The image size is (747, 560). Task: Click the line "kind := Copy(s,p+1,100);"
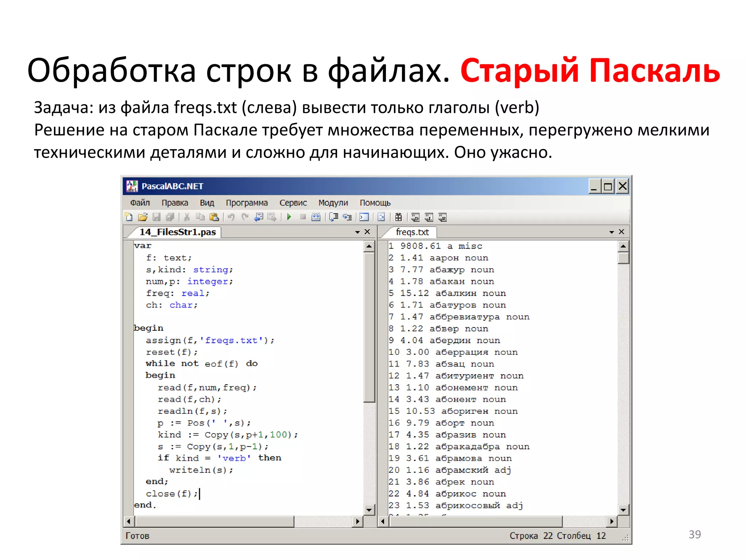(x=228, y=435)
